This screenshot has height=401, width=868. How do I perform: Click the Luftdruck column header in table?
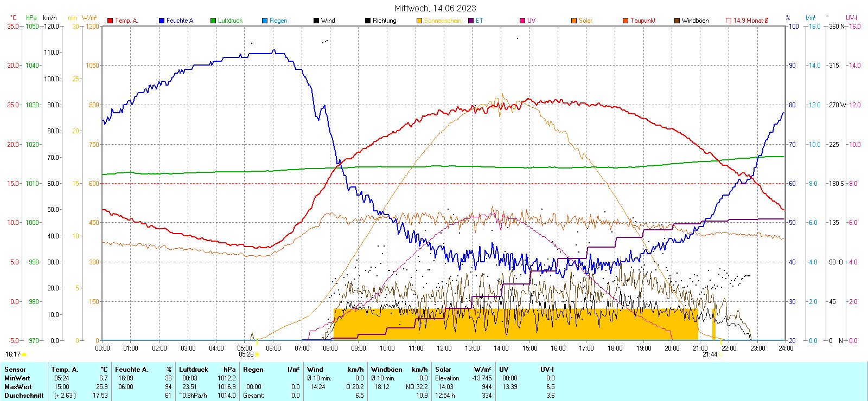coord(194,370)
